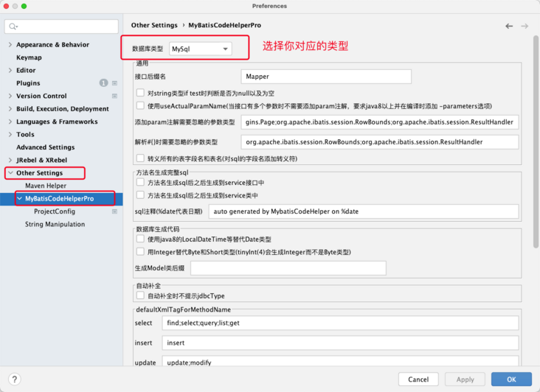Click the project-level icon beside Plugins
Viewport: 540px width, 392px height.
click(x=114, y=83)
